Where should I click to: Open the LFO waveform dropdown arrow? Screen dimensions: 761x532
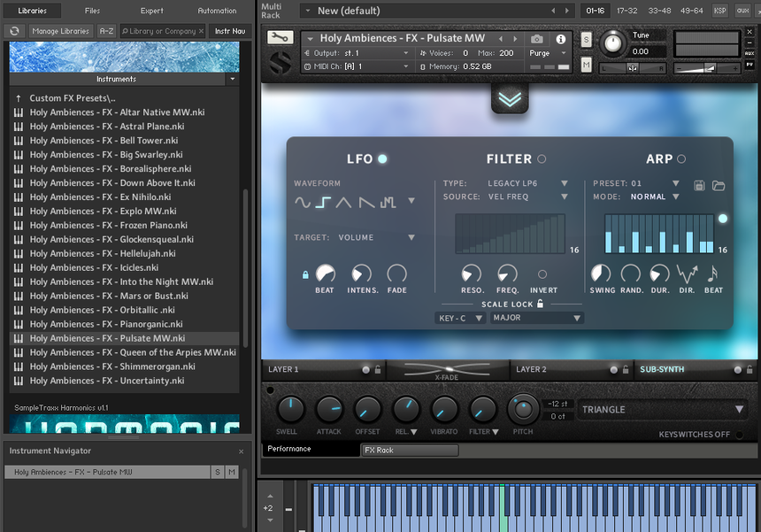[411, 200]
